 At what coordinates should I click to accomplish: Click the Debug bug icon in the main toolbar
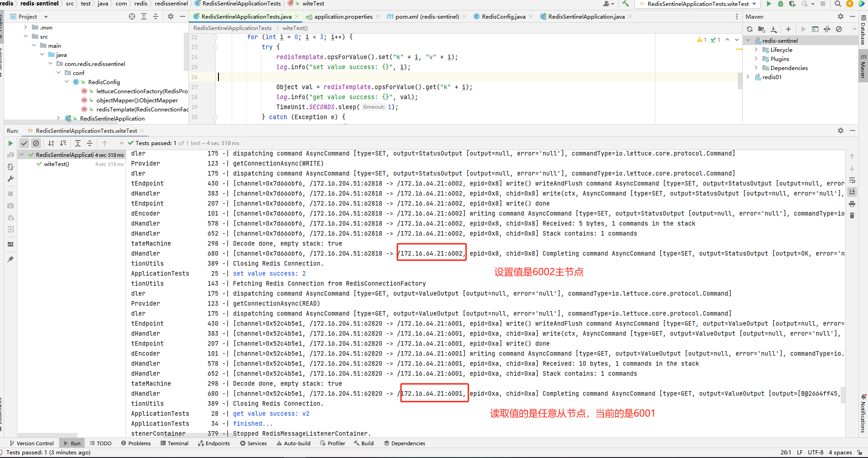click(x=781, y=4)
